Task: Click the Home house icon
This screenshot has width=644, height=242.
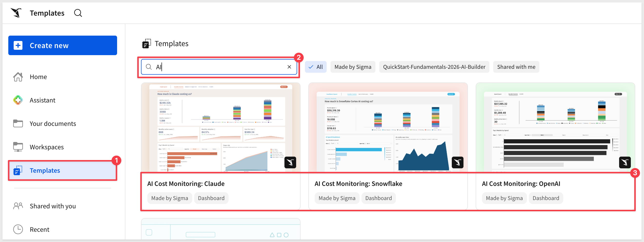Action: point(18,77)
